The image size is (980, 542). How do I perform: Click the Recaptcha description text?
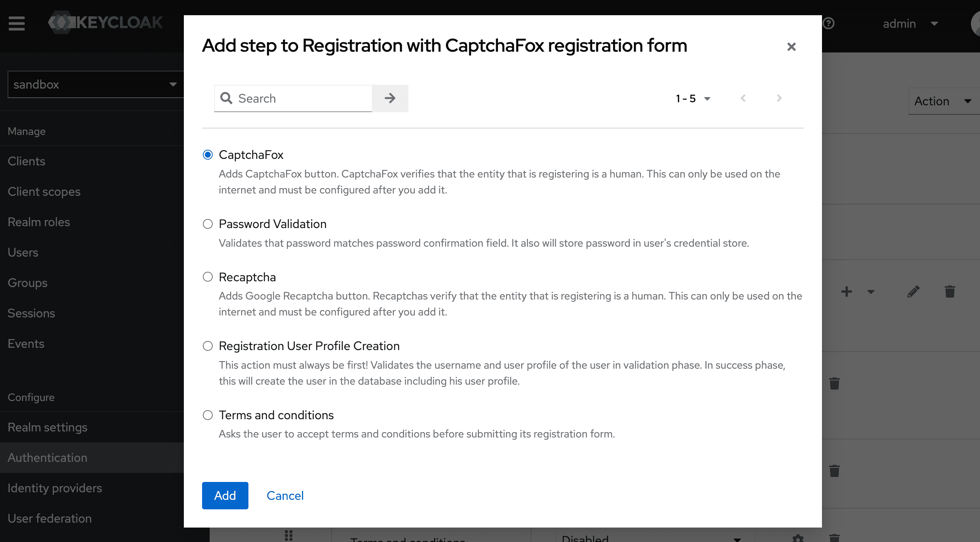coord(510,304)
